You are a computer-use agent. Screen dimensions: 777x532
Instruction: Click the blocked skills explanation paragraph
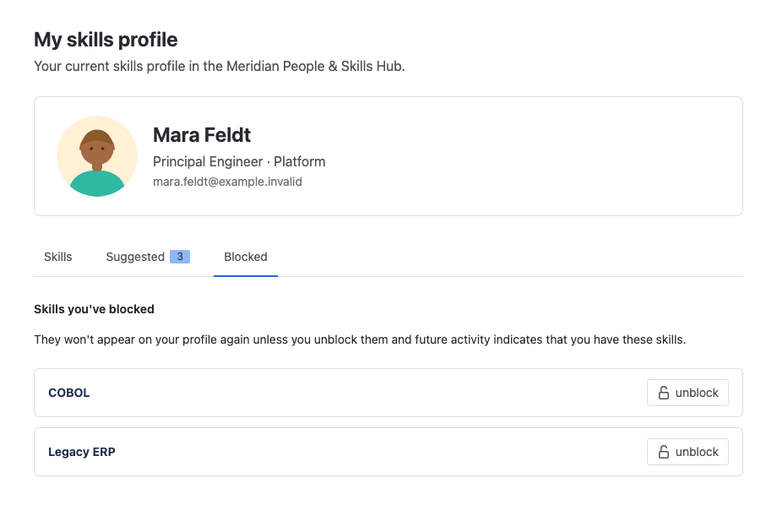[x=360, y=339]
